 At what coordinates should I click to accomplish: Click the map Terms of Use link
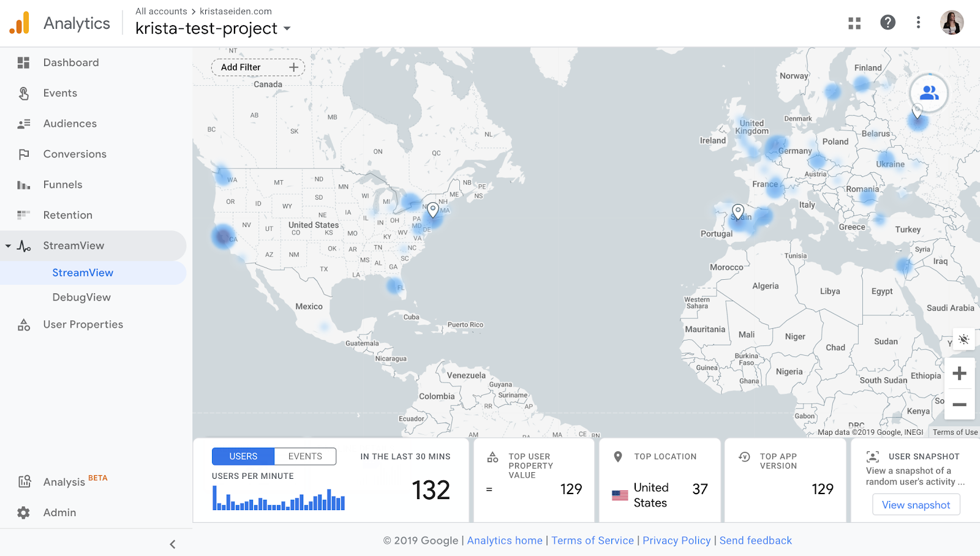[955, 432]
